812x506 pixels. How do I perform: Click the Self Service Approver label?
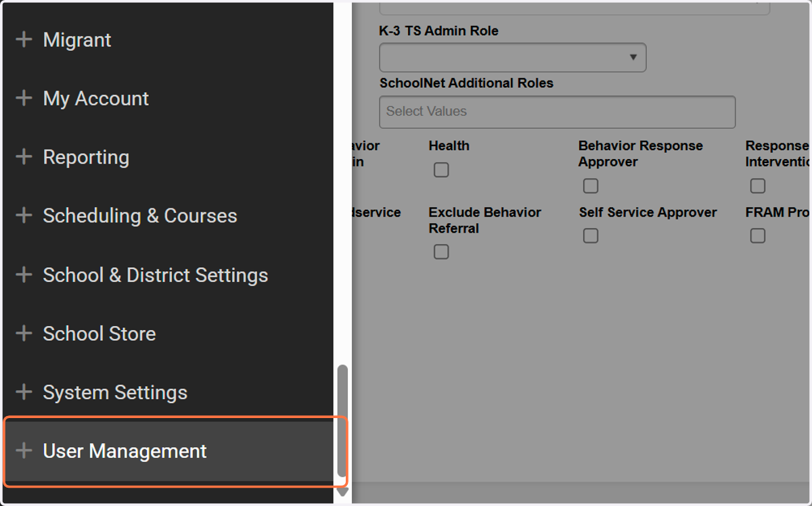[x=648, y=212]
